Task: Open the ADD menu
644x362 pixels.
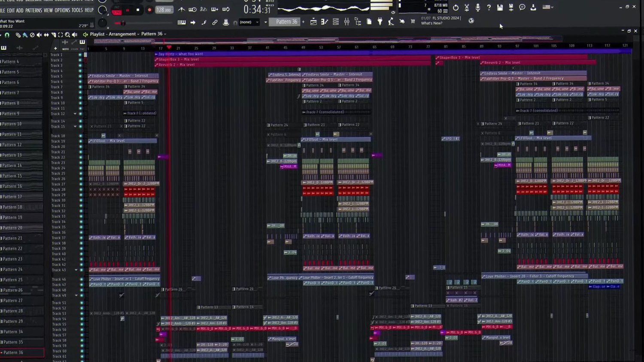Action: click(20, 10)
